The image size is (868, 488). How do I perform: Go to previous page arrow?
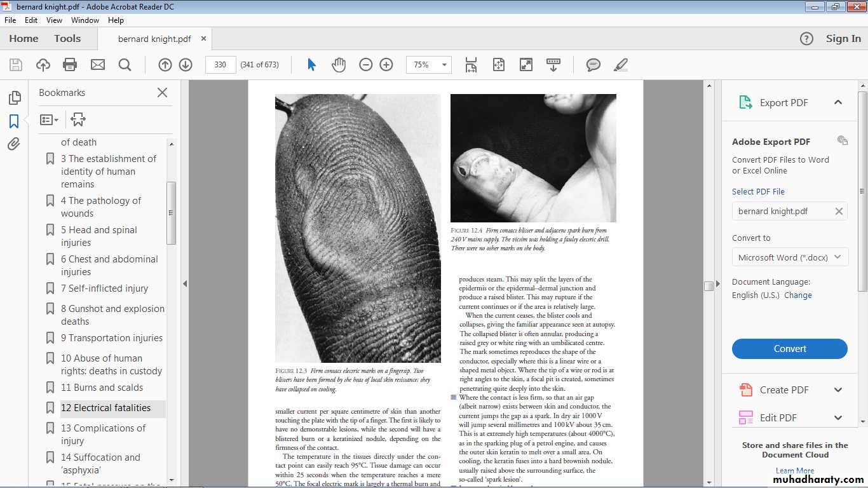pyautogui.click(x=165, y=65)
